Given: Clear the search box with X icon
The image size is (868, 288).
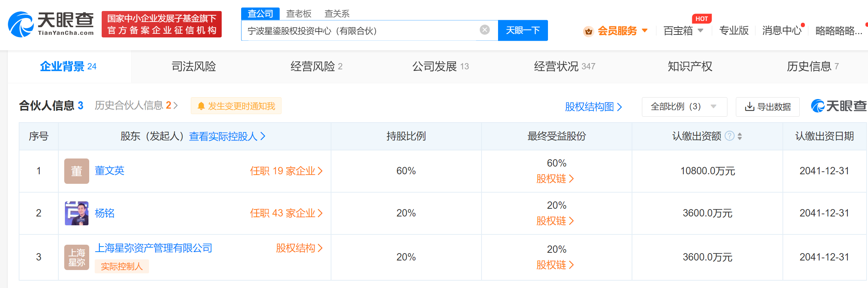Looking at the screenshot, I should 484,30.
